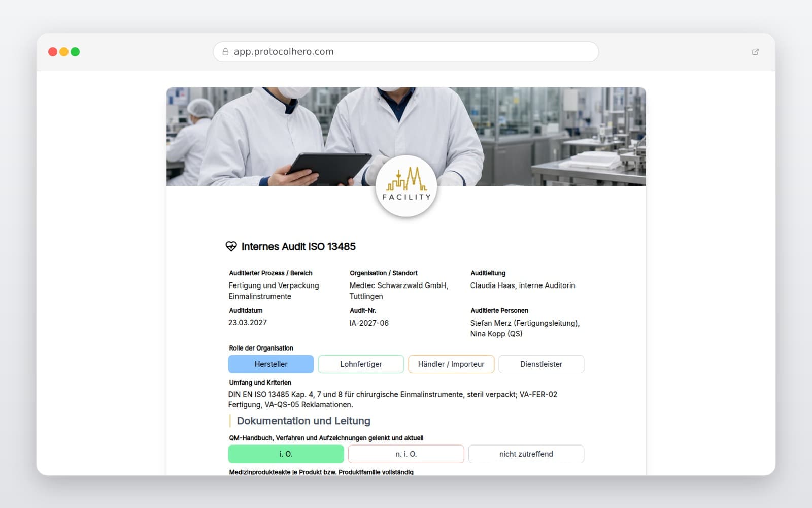Choose Dienstleister role option
The height and width of the screenshot is (508, 812).
(x=541, y=364)
